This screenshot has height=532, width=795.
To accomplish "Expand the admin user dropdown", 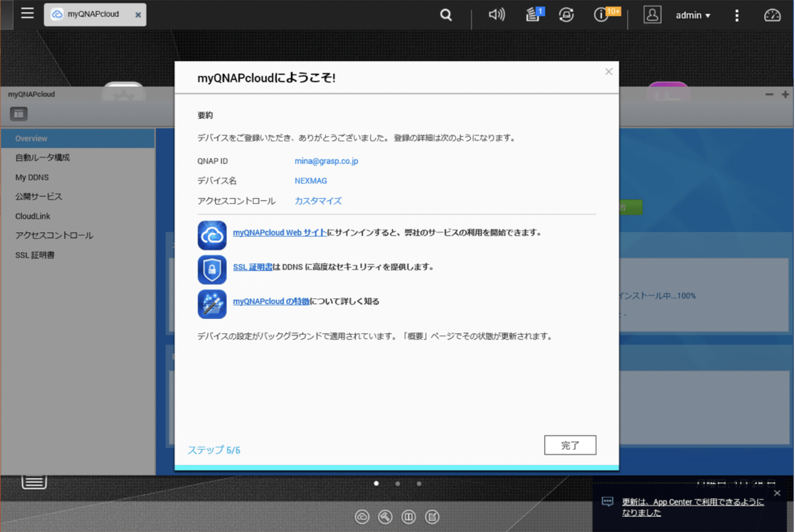I will (692, 15).
